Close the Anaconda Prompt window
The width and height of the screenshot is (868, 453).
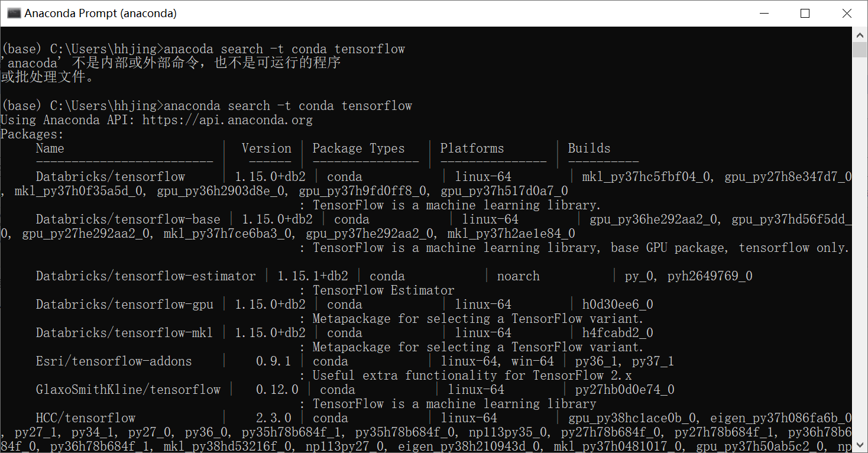pyautogui.click(x=846, y=13)
